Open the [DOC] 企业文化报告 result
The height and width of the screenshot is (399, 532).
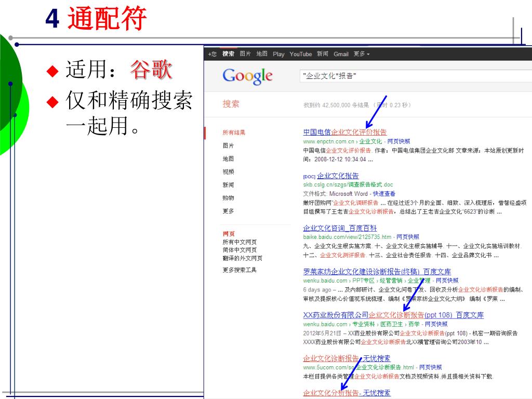[x=338, y=176]
